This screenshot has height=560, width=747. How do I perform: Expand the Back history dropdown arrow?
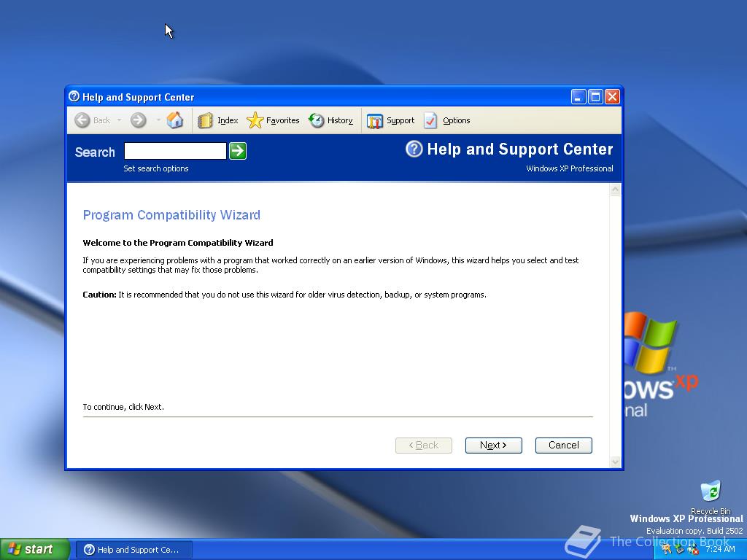pyautogui.click(x=119, y=120)
